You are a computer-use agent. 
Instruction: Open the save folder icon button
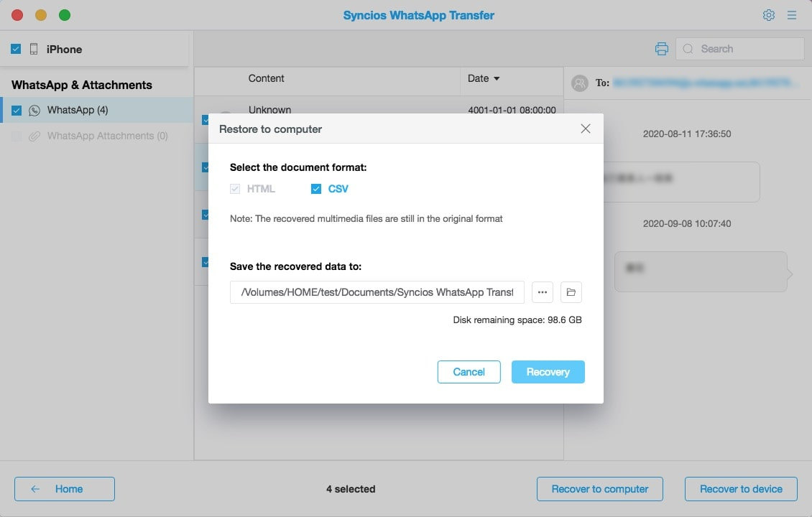point(571,292)
